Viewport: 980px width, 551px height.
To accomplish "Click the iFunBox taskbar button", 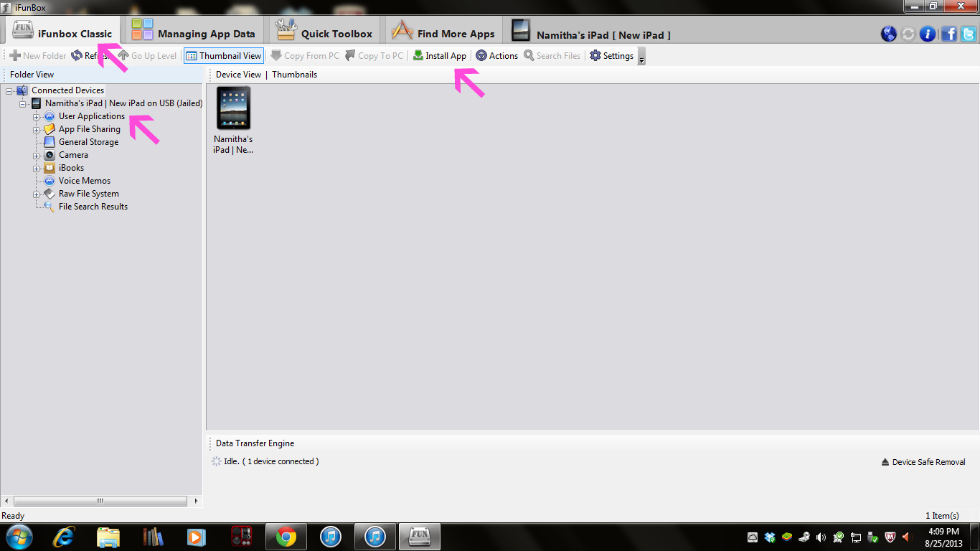I will 420,537.
